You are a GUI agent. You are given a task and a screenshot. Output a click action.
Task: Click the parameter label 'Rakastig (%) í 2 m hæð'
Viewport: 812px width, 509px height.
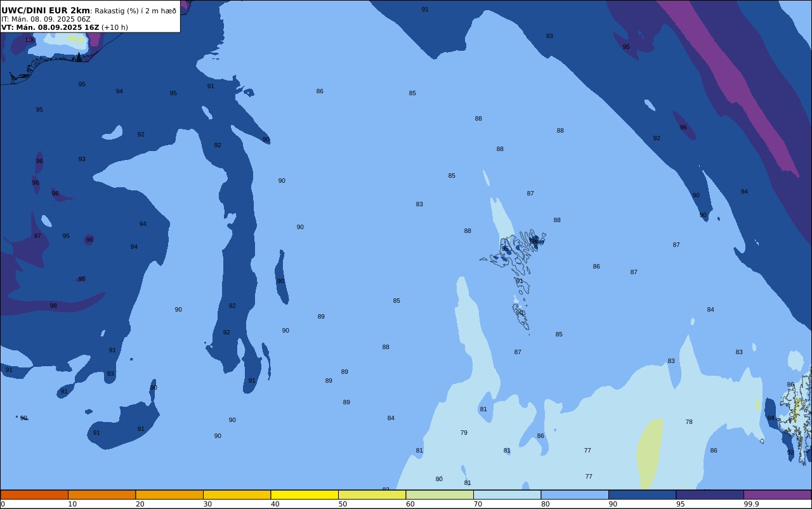point(135,11)
